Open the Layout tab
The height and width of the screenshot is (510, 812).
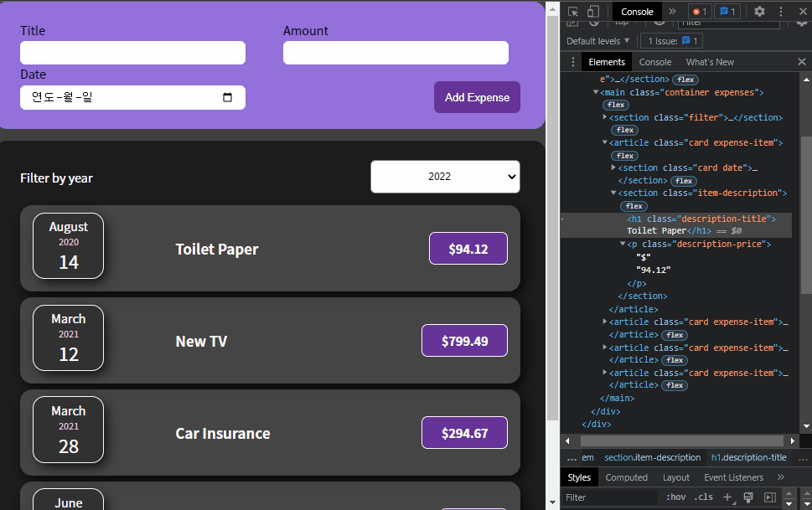coord(675,477)
